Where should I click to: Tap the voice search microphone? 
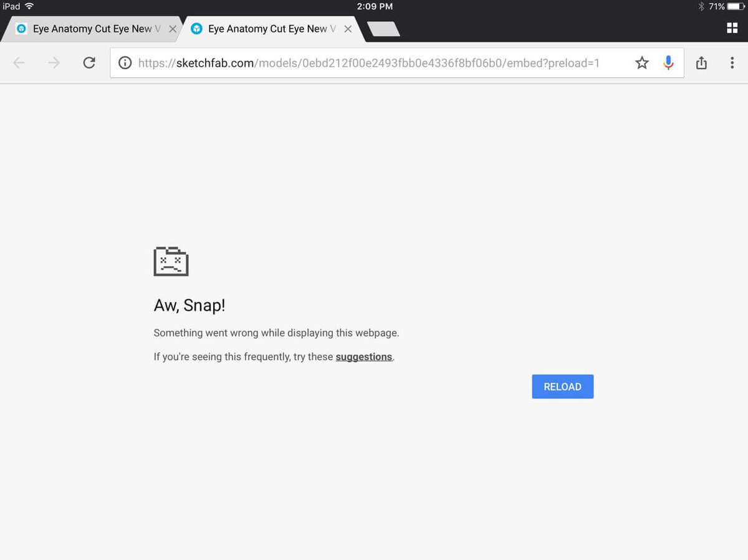(x=668, y=62)
